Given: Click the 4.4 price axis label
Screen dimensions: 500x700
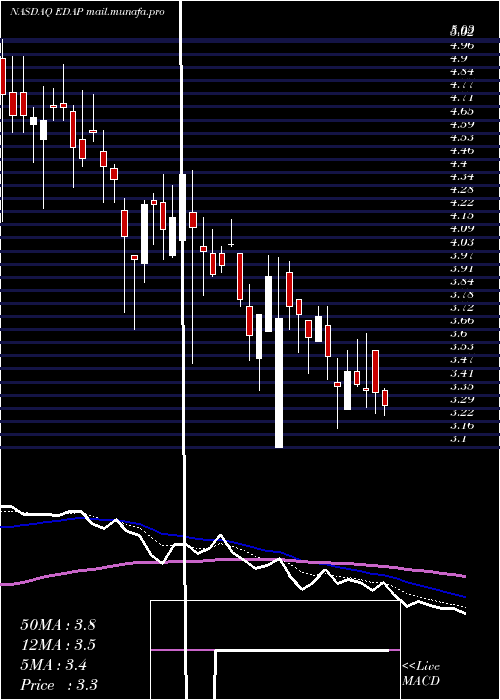Looking at the screenshot, I should [458, 163].
